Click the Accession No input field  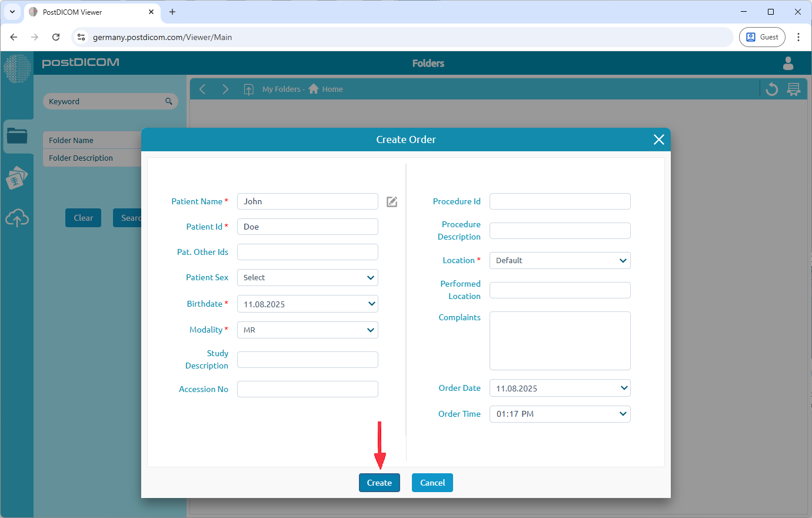(x=307, y=389)
